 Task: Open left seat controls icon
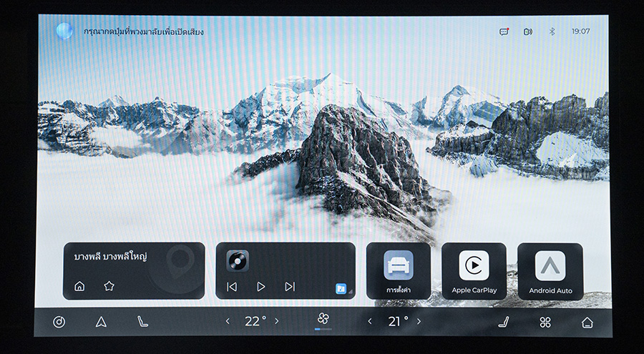click(143, 322)
